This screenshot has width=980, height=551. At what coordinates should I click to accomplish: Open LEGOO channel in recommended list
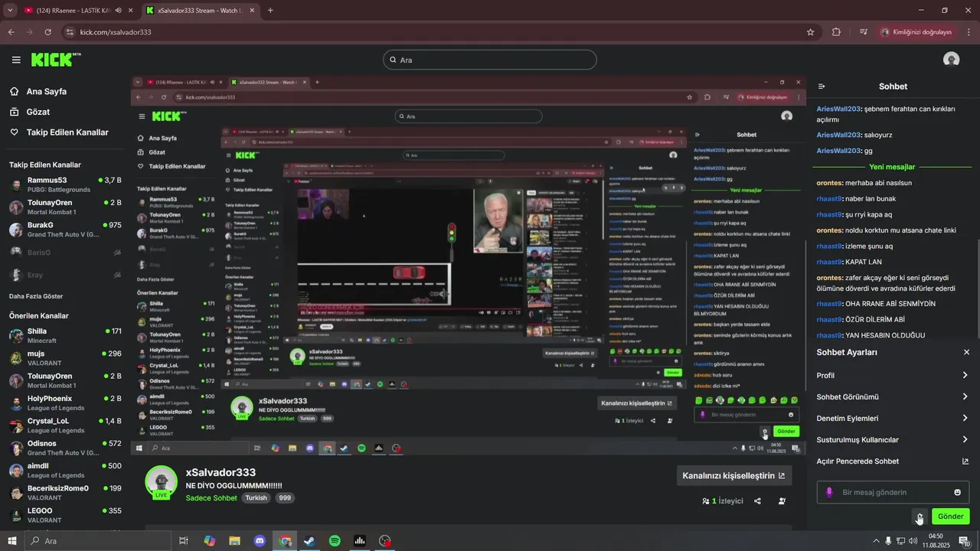pyautogui.click(x=65, y=515)
